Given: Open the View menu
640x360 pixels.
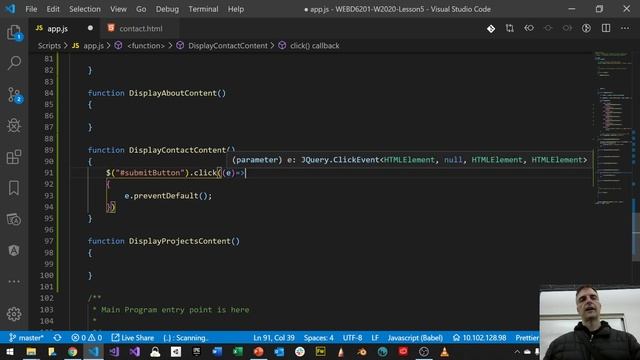Looking at the screenshot, I should click(118, 9).
